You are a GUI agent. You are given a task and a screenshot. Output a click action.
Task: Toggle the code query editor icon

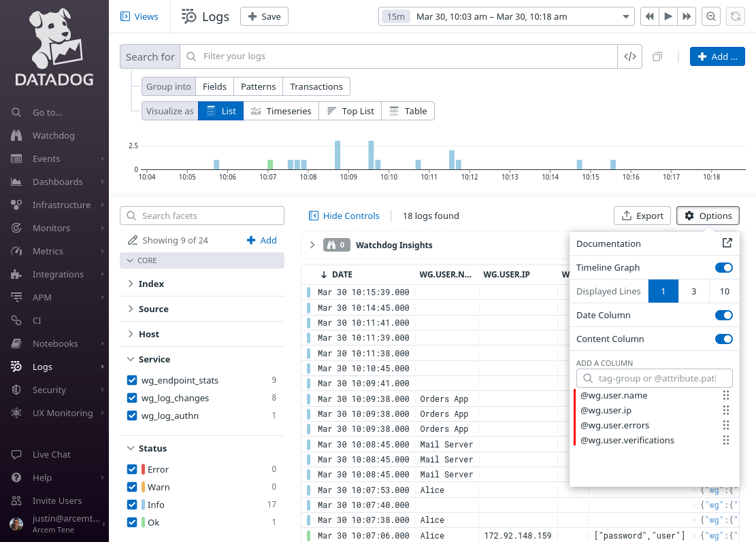click(x=629, y=56)
